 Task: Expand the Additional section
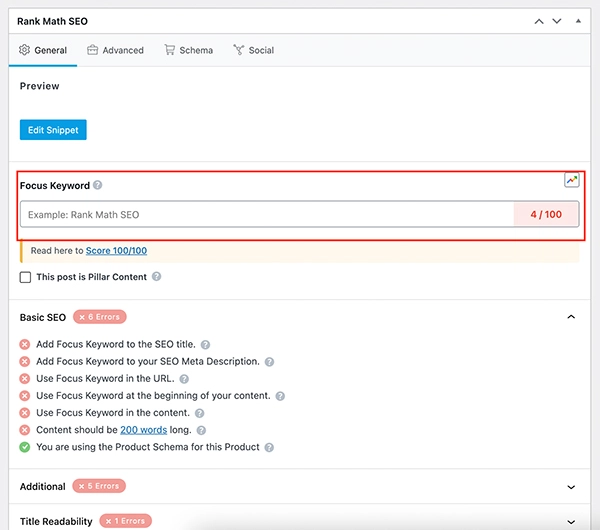point(571,487)
